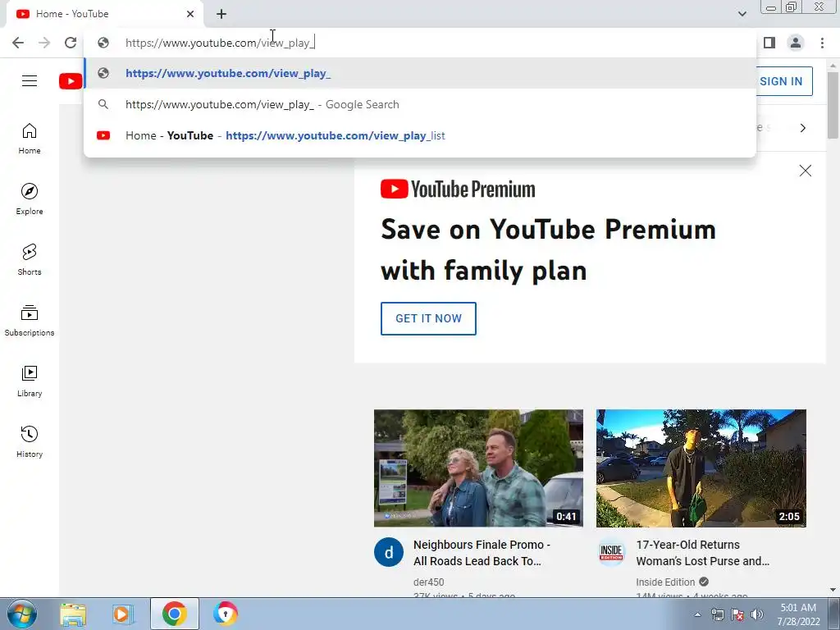Viewport: 840px width, 630px height.
Task: Open Windows Media Player from taskbar
Action: click(x=123, y=614)
